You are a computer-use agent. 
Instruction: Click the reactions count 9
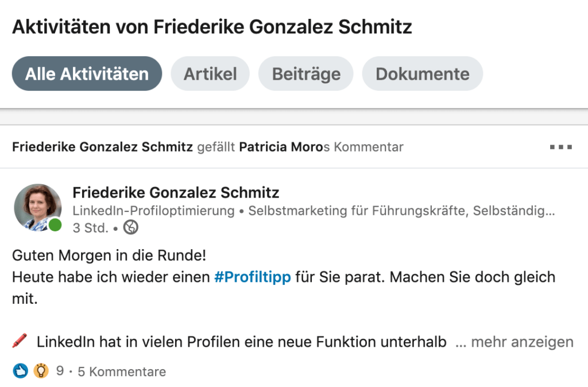pos(60,371)
